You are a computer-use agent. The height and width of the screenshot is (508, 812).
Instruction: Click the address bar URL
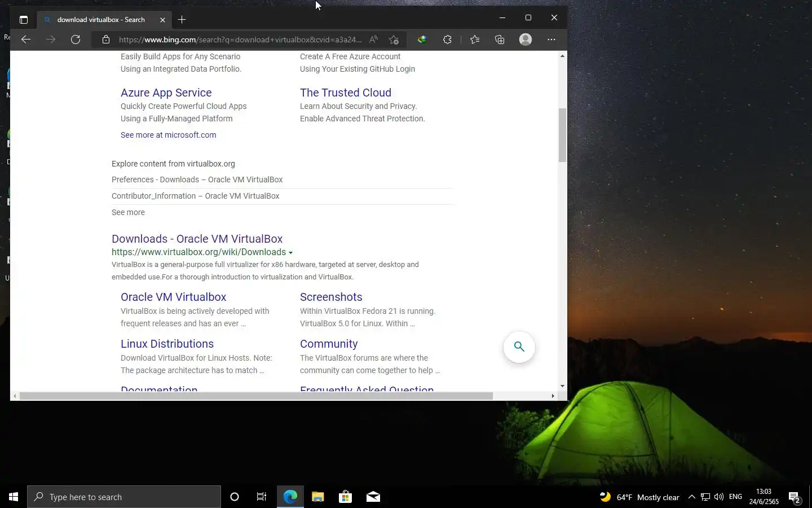pos(240,40)
